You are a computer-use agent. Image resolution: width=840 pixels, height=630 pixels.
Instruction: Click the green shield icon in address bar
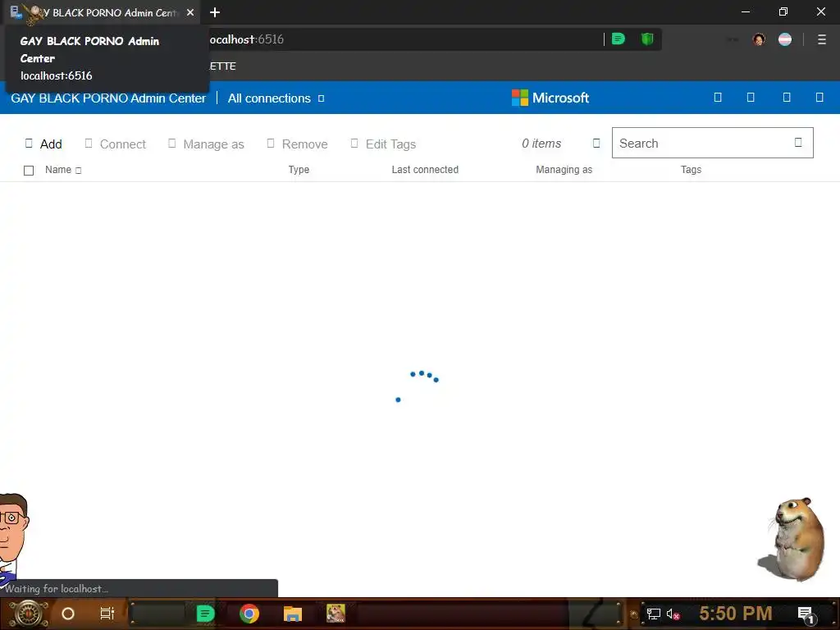click(x=647, y=39)
